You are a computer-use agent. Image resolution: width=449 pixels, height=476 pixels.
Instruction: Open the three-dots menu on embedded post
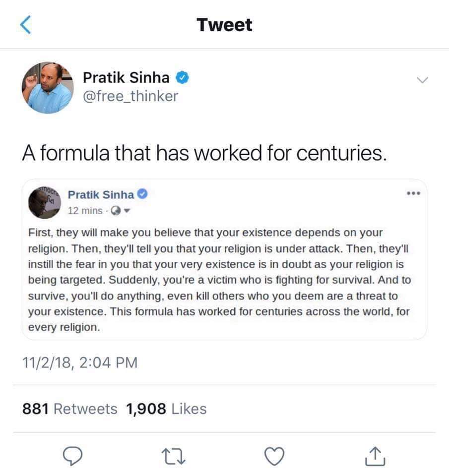(412, 193)
